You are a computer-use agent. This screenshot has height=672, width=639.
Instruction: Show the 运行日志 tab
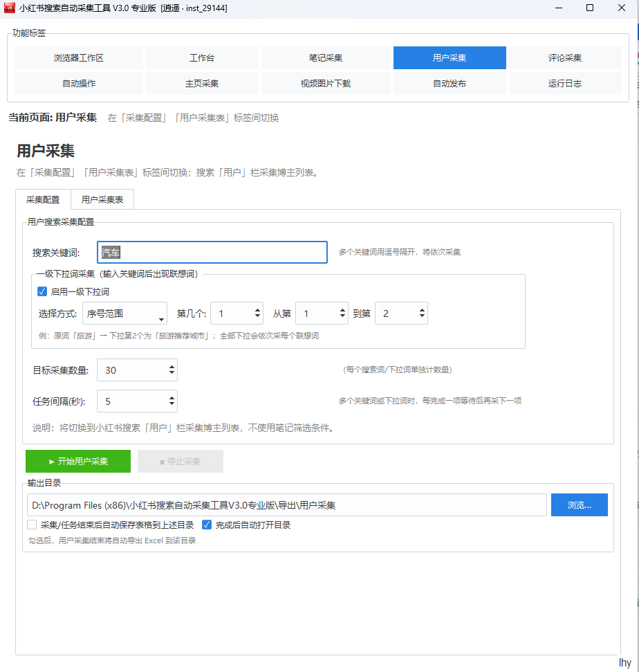click(565, 83)
